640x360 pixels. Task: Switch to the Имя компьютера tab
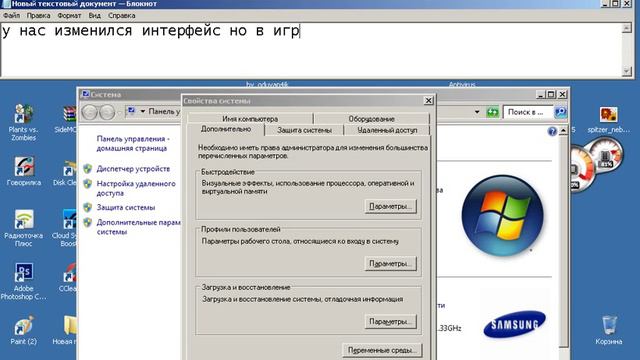click(250, 119)
